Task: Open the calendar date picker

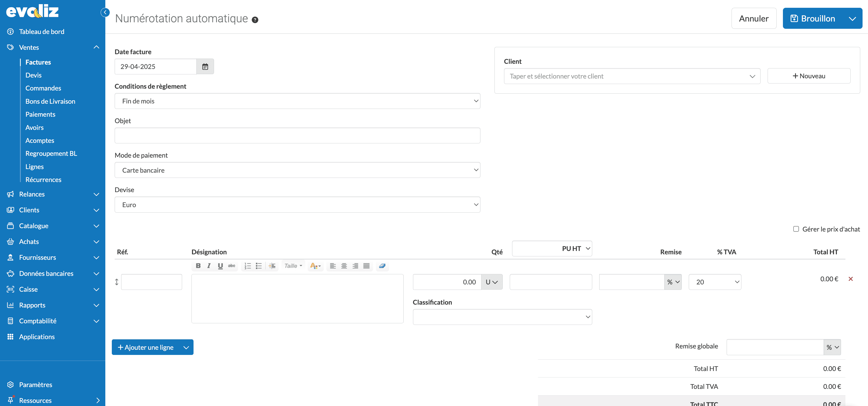Action: click(x=205, y=67)
